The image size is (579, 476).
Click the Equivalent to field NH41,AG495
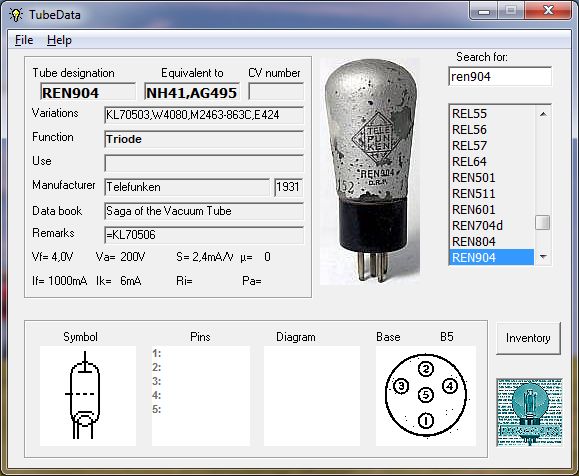(x=192, y=92)
